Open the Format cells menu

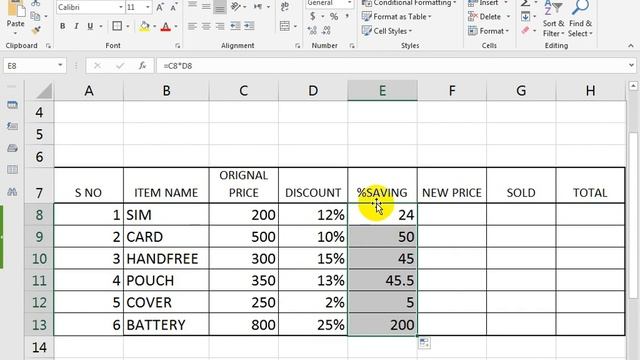click(489, 31)
